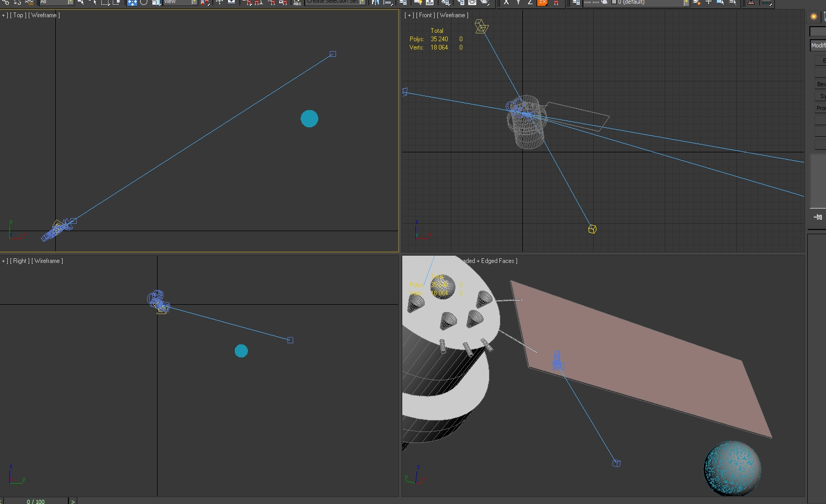Choose the Unlink Selection tool
The height and width of the screenshot is (504, 826).
click(x=17, y=2)
